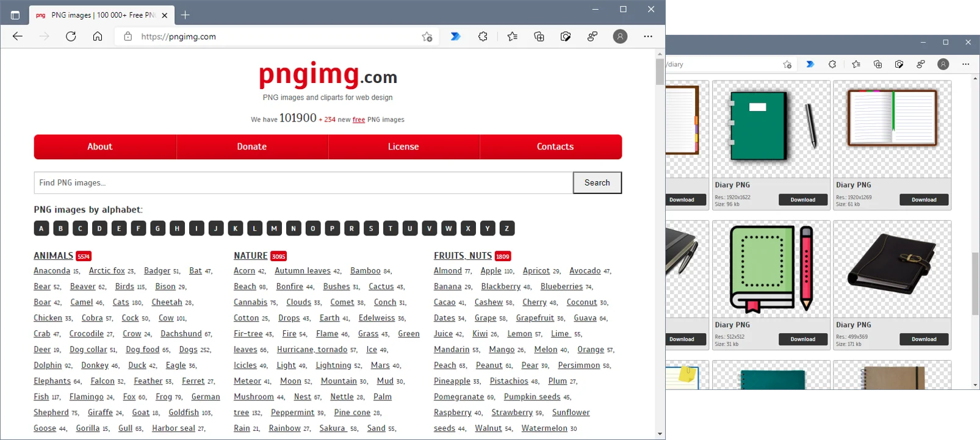Download the 512x512 cartoon diary PNG
The image size is (980, 440).
point(803,339)
